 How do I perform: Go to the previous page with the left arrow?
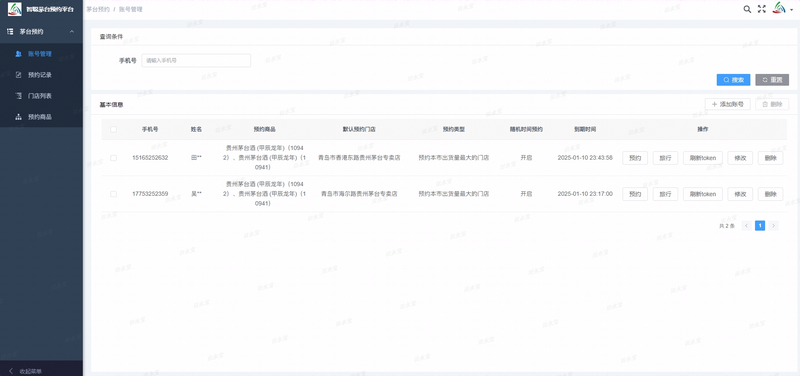(x=746, y=225)
